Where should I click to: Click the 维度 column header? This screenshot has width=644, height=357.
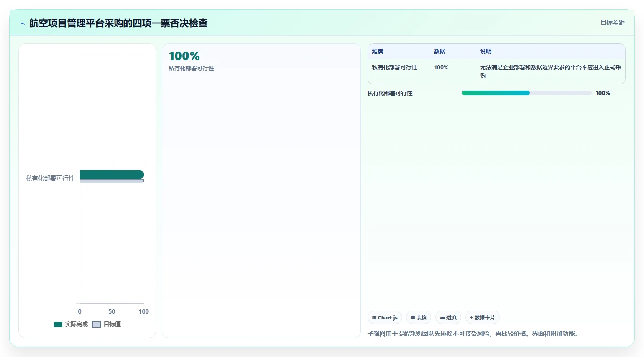378,52
